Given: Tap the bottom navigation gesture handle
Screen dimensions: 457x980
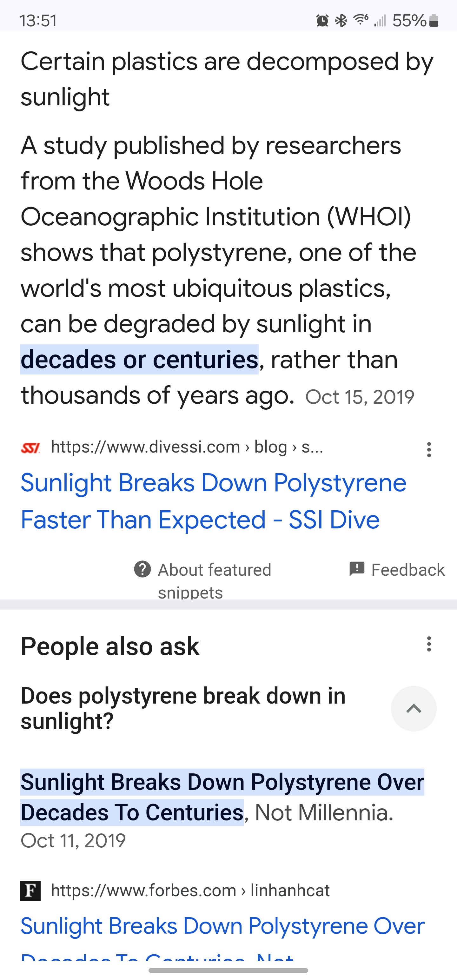Looking at the screenshot, I should 228,970.
